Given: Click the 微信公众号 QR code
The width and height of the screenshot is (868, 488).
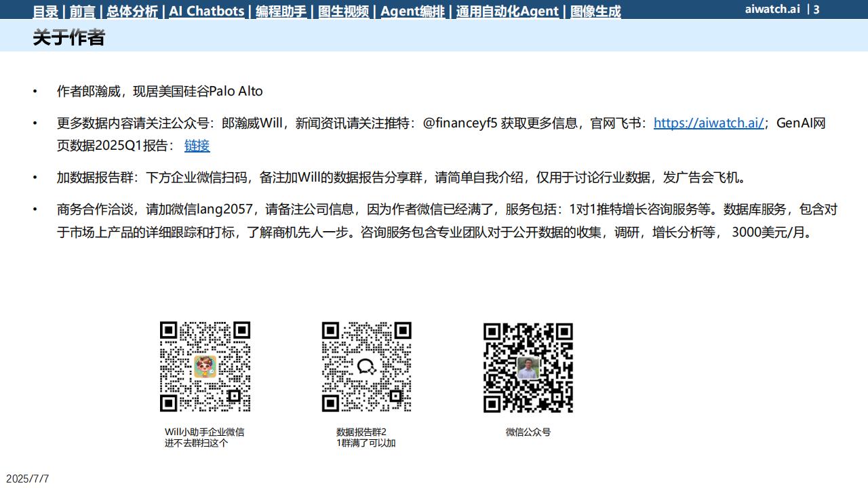Looking at the screenshot, I should [x=528, y=367].
